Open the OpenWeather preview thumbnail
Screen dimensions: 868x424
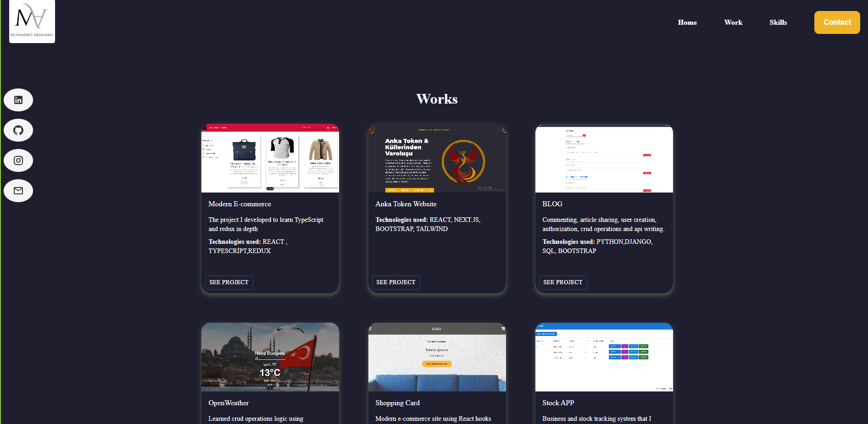[x=270, y=357]
